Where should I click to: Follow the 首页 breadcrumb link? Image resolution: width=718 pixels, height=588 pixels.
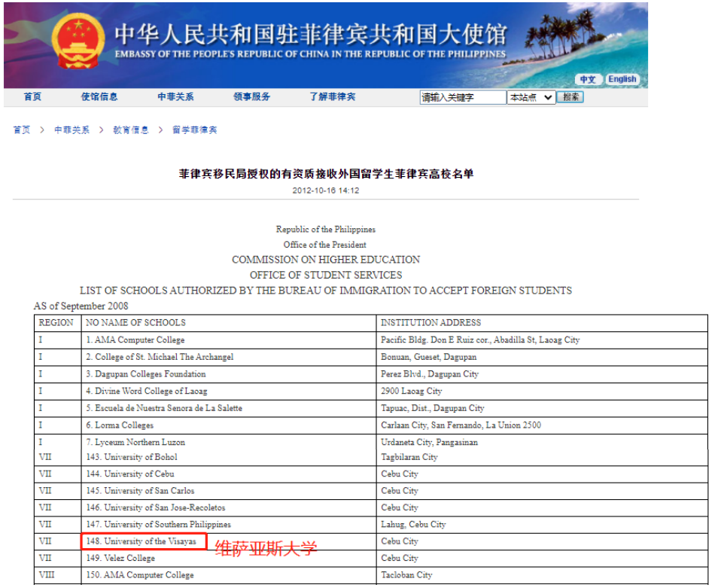pyautogui.click(x=20, y=129)
